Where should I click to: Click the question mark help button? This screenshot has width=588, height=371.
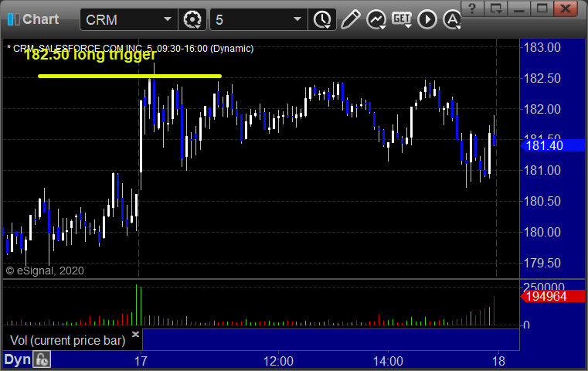coord(472,9)
